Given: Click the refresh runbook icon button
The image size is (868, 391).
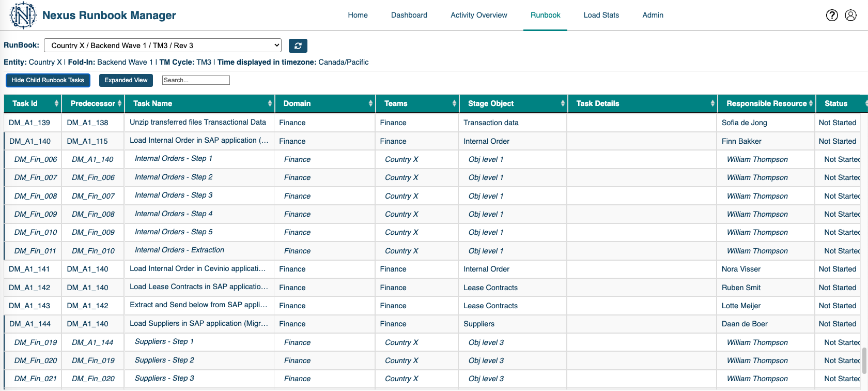Looking at the screenshot, I should (298, 46).
